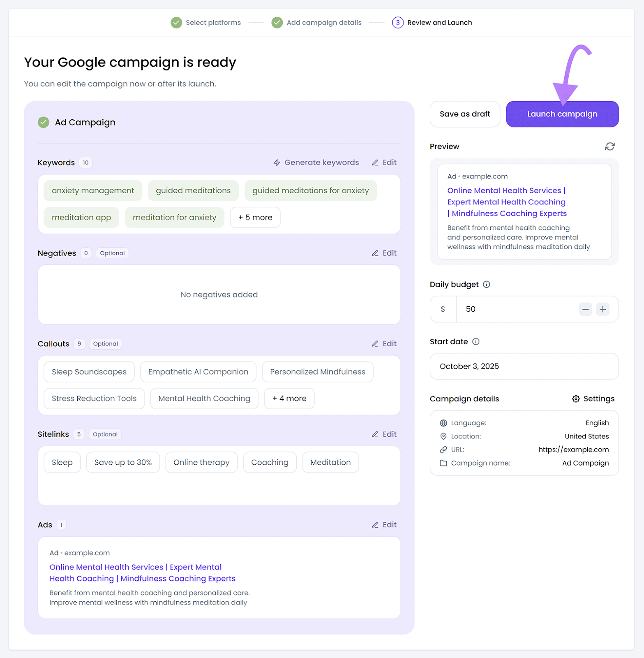644x658 pixels.
Task: Edit the Callouts section
Action: [384, 343]
